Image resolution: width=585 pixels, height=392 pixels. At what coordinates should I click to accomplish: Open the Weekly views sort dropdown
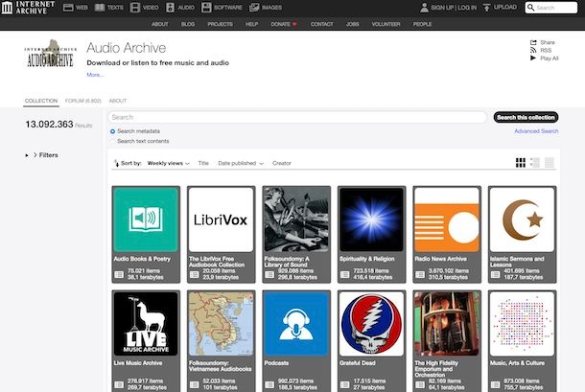click(169, 163)
